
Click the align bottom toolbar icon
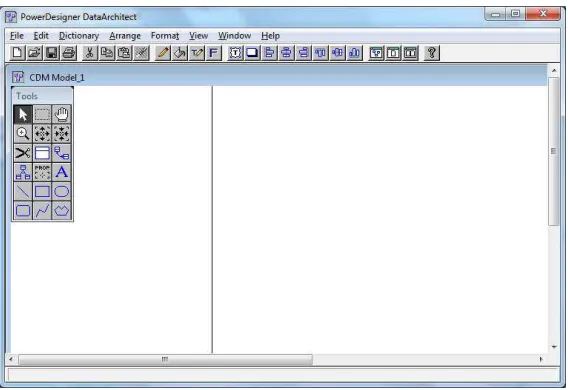pos(355,53)
